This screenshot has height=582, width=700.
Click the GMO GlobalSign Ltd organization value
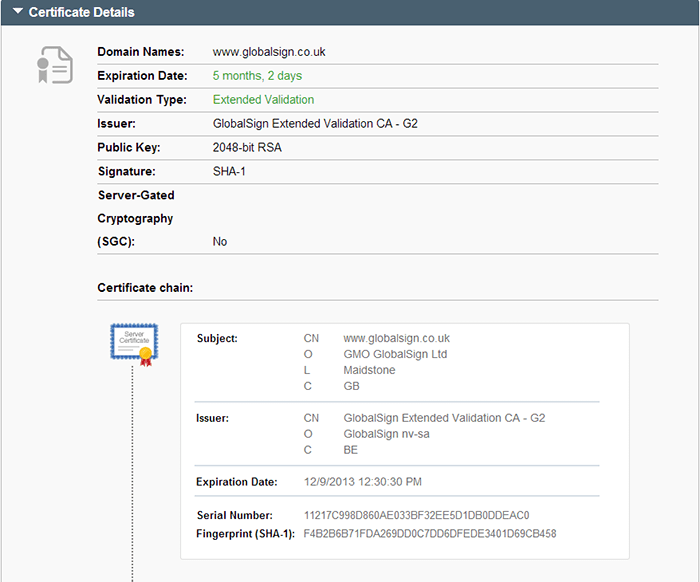(x=395, y=354)
